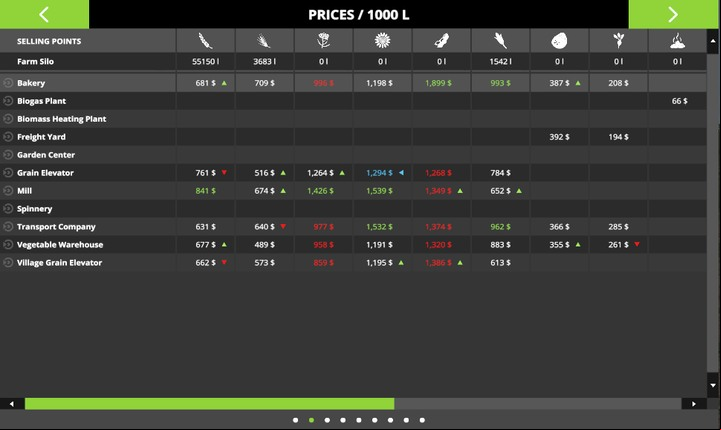Image resolution: width=721 pixels, height=430 pixels.
Task: Go to previous page with left arrow
Action: 44,14
